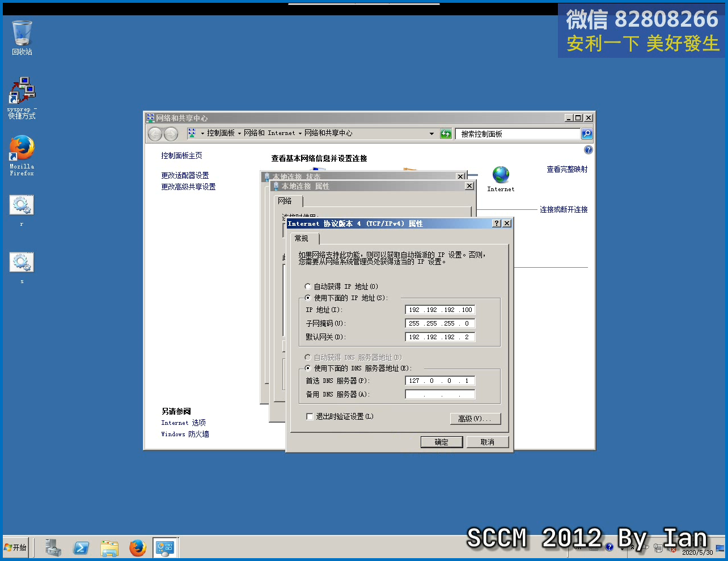Launch PowerShell from the taskbar
This screenshot has width=728, height=561.
pos(81,547)
